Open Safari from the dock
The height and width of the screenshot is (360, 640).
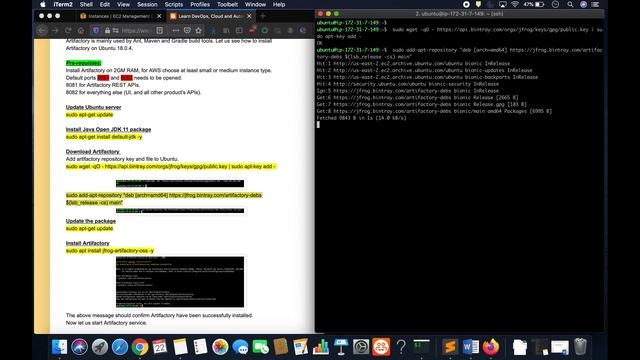(120, 347)
